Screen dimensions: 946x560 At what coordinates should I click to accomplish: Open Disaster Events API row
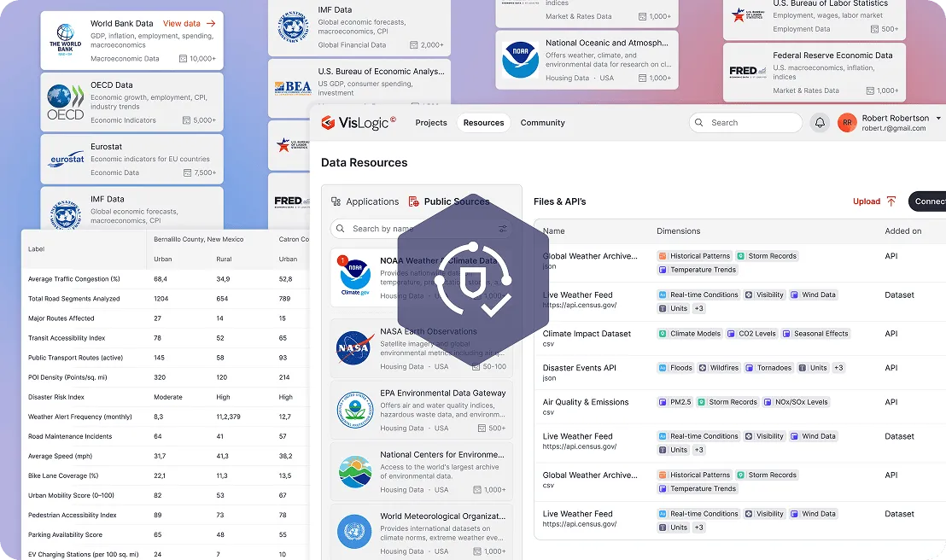739,372
